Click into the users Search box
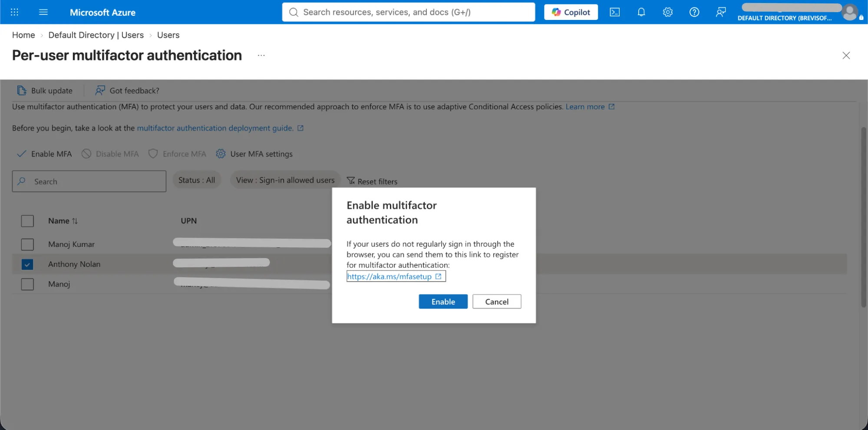Image resolution: width=868 pixels, height=430 pixels. coord(89,181)
